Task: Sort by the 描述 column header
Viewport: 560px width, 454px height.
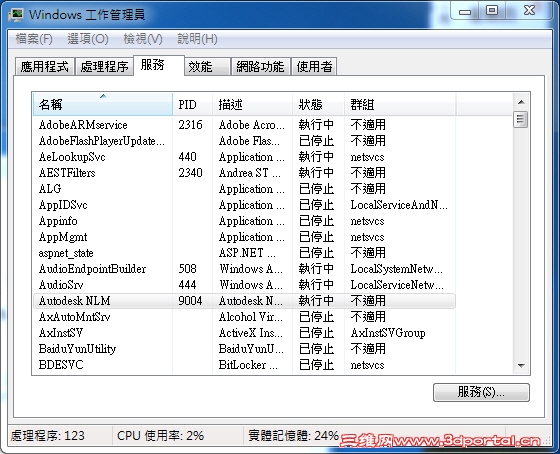Action: click(252, 104)
